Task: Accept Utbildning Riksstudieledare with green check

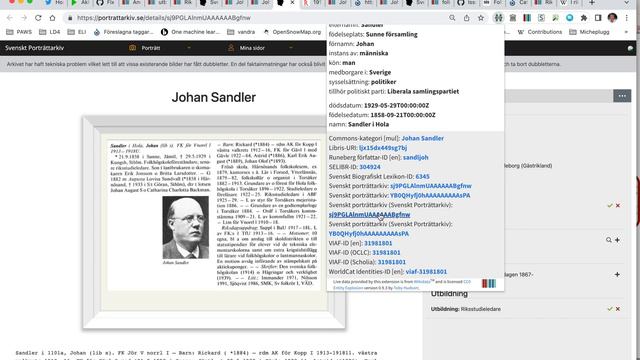Action: 610,309
